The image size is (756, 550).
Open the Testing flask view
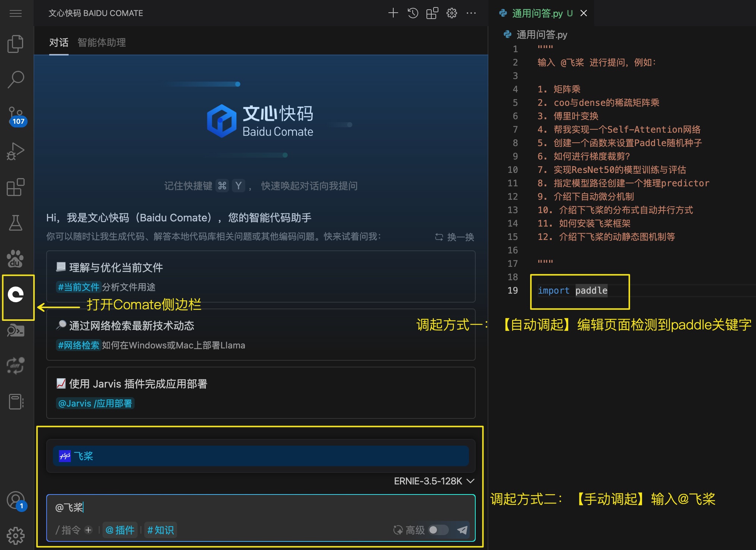tap(16, 223)
